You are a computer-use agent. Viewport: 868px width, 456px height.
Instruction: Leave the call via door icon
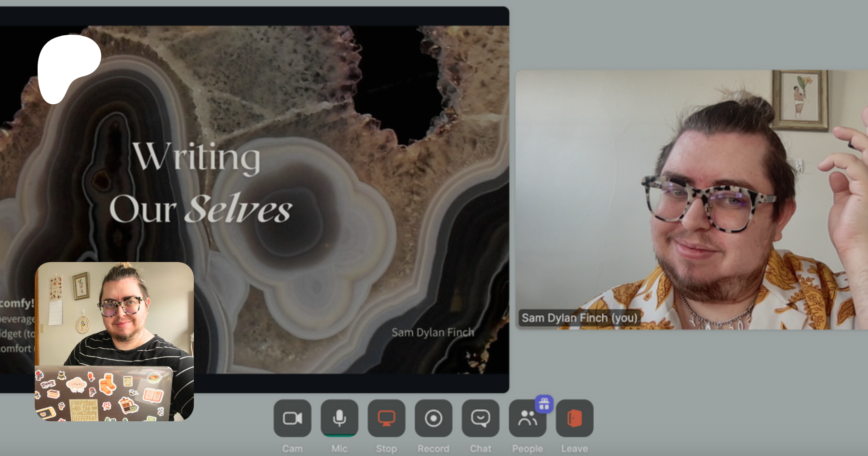[574, 418]
